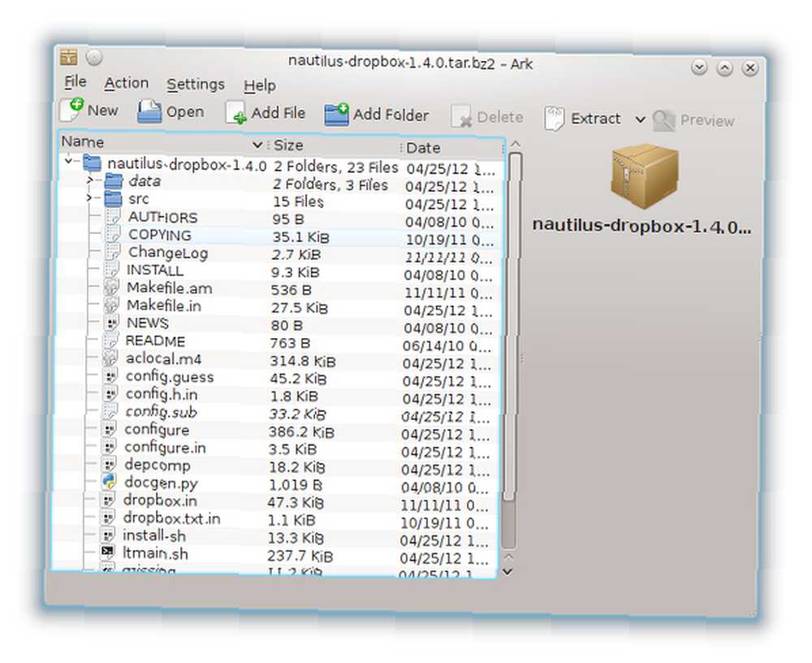Open the Action menu
812x663 pixels.
[x=127, y=83]
